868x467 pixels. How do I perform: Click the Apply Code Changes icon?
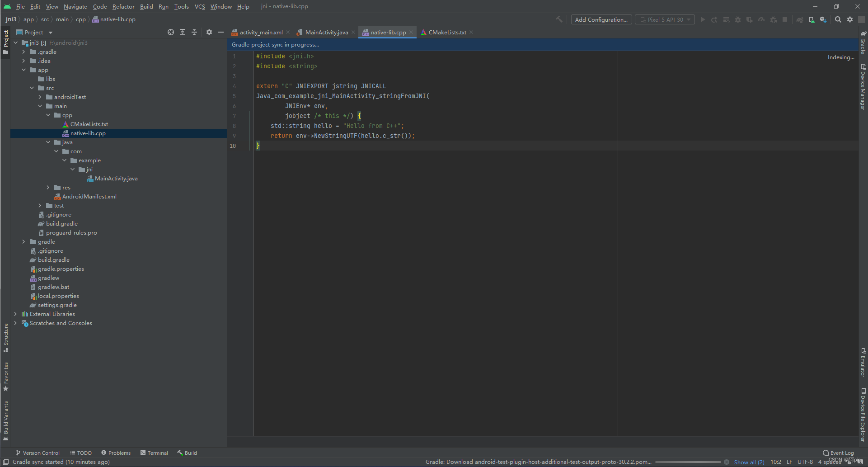coord(726,19)
